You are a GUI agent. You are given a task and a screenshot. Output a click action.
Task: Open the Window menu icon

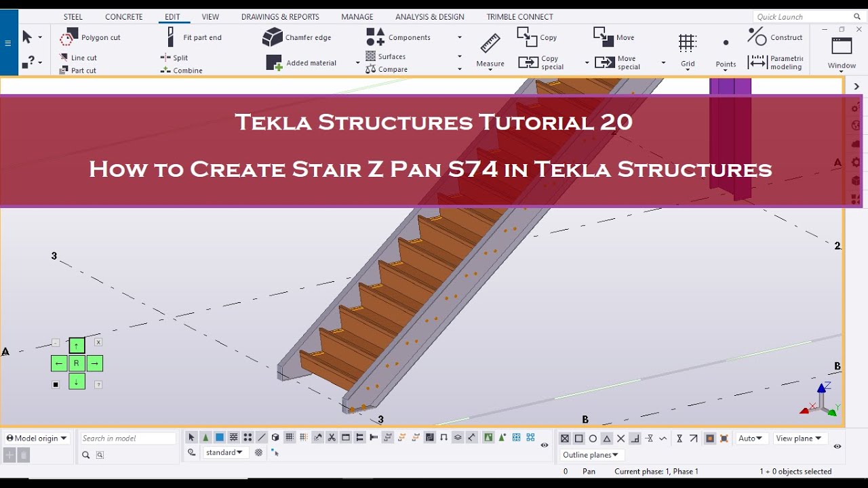[x=842, y=46]
